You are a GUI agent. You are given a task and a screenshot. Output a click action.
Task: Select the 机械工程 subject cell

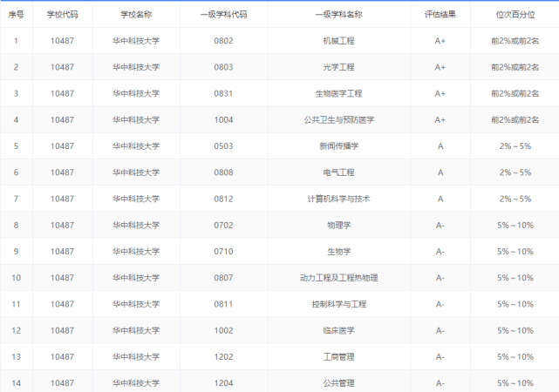[x=338, y=41]
